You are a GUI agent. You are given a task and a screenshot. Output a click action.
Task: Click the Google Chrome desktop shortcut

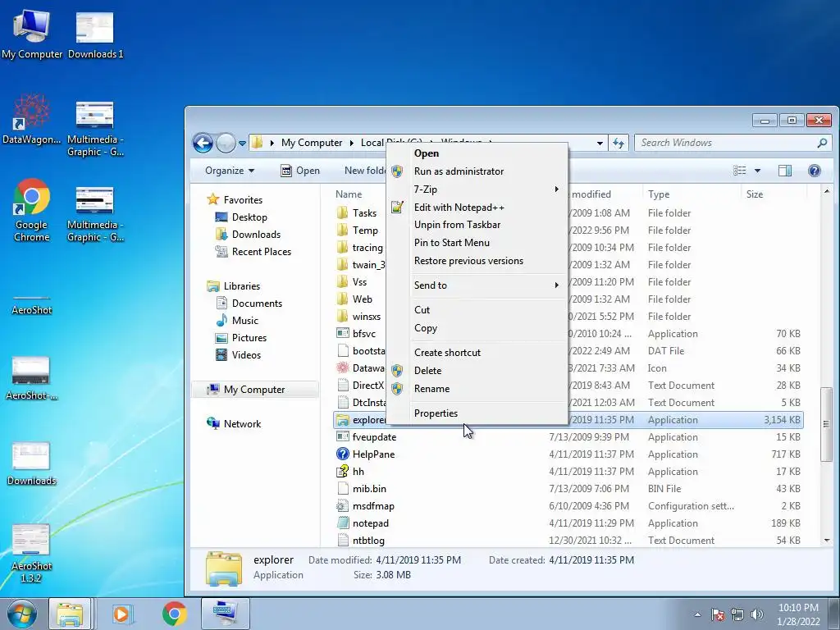click(x=32, y=210)
